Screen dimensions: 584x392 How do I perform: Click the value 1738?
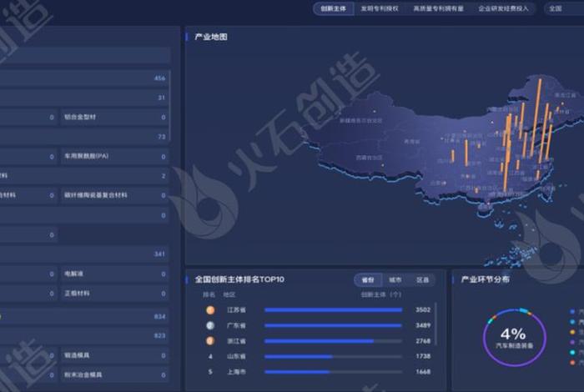tap(423, 356)
